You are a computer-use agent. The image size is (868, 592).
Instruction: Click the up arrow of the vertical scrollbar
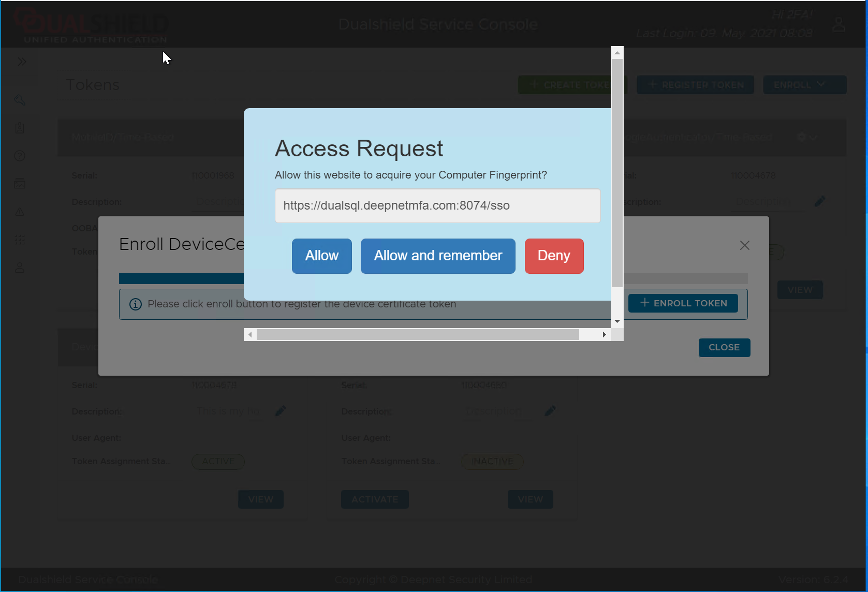click(x=617, y=52)
